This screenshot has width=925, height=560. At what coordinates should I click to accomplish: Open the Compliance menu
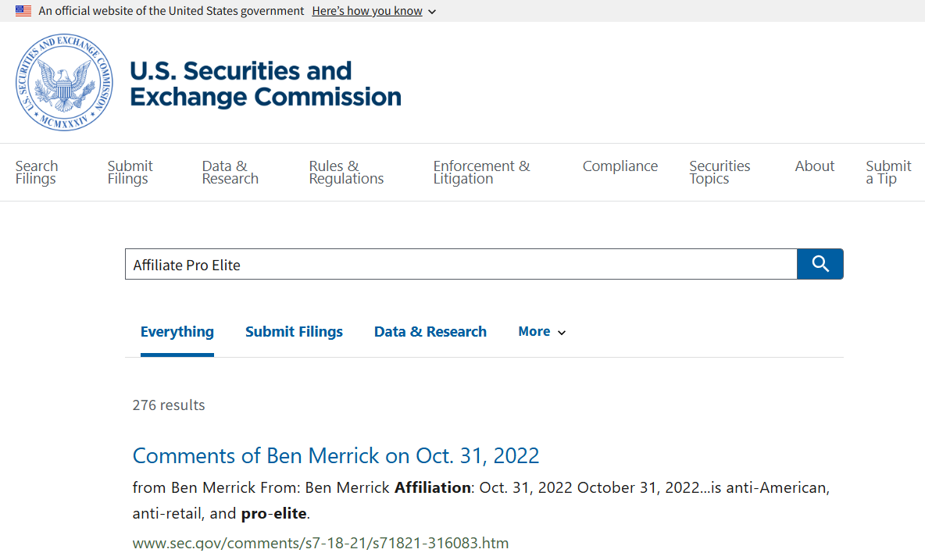pyautogui.click(x=620, y=166)
